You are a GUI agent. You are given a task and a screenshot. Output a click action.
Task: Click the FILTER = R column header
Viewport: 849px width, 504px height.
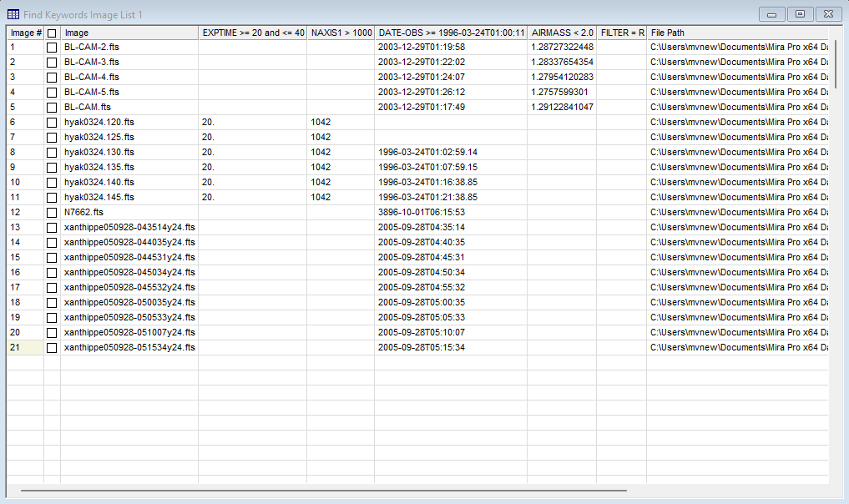[x=622, y=33]
